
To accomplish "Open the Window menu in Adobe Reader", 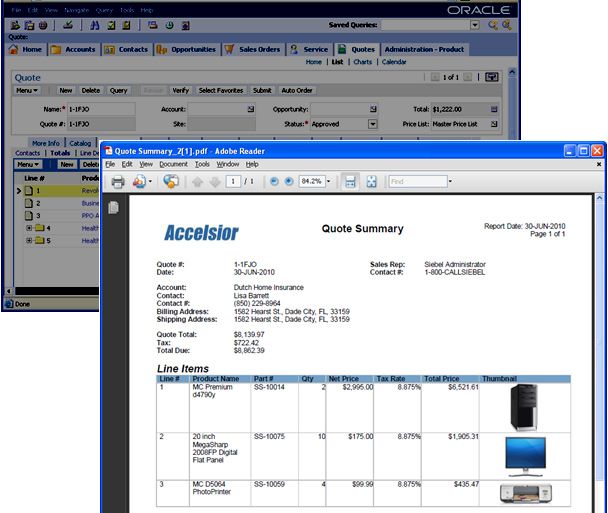I will click(x=228, y=164).
